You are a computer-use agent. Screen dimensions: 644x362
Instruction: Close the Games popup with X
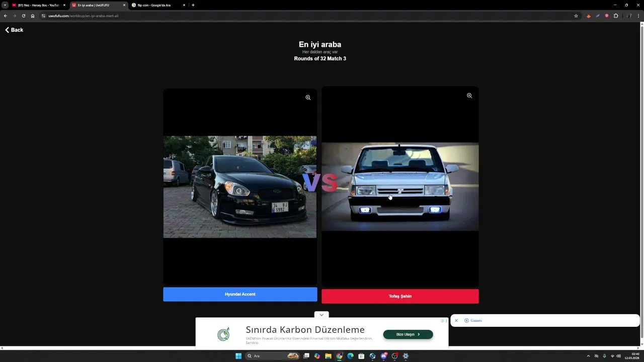click(x=456, y=320)
